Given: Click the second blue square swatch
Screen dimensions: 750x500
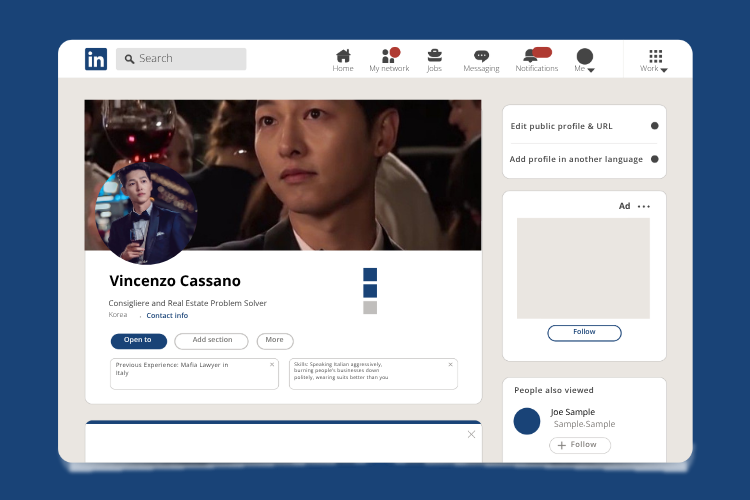Looking at the screenshot, I should 370,291.
